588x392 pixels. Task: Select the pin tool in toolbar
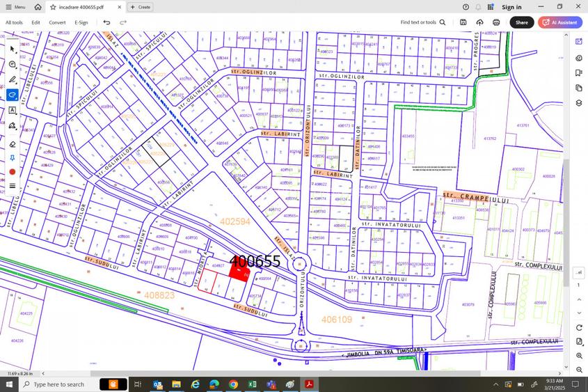click(x=13, y=158)
